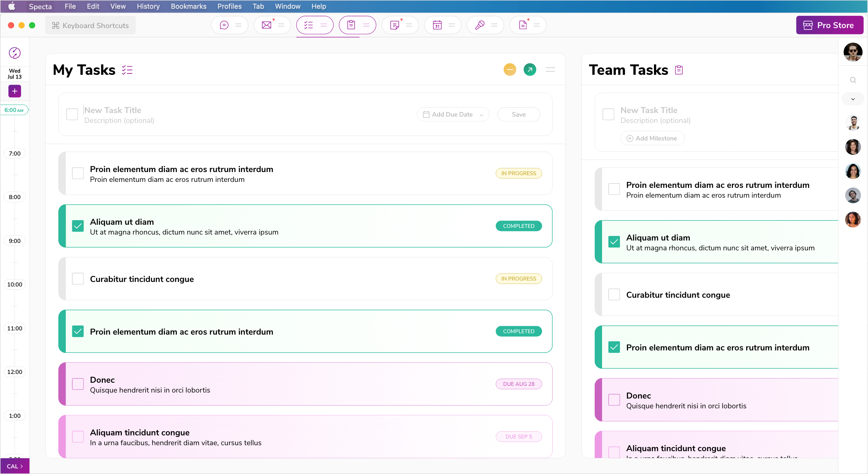Open the mail envelope toolbar icon

tap(267, 25)
